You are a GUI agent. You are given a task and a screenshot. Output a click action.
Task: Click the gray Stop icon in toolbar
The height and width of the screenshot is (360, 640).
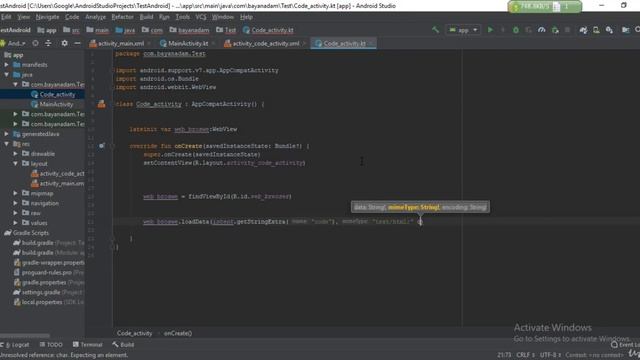(567, 30)
